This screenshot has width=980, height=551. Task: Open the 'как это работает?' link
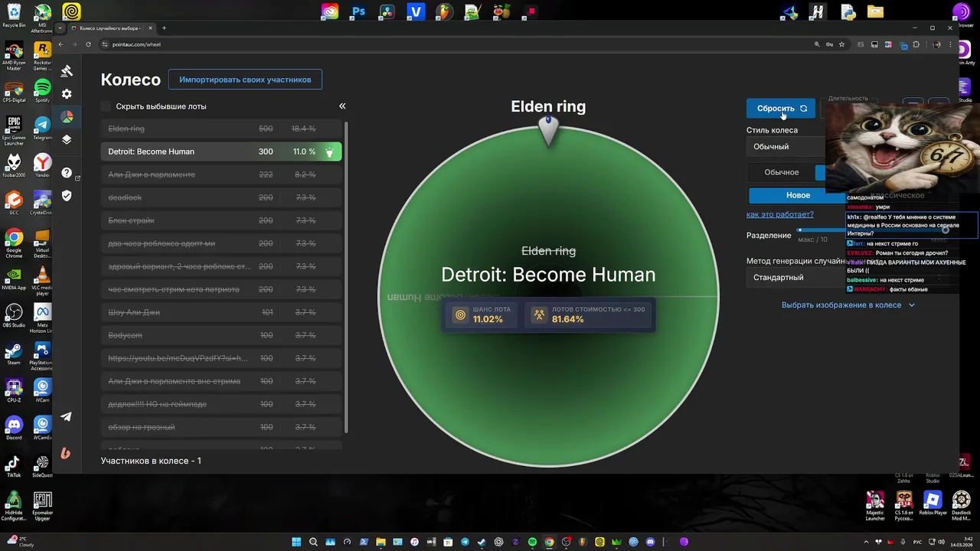pyautogui.click(x=780, y=214)
